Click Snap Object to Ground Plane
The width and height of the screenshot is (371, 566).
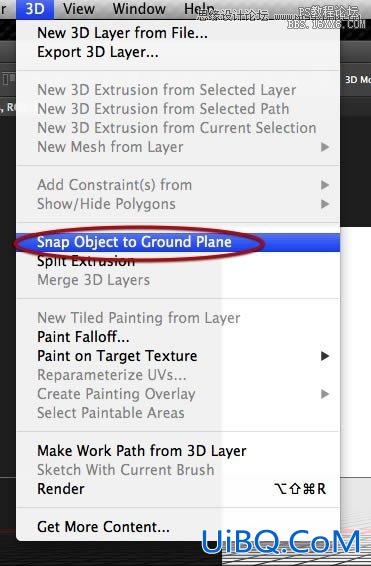click(x=178, y=242)
